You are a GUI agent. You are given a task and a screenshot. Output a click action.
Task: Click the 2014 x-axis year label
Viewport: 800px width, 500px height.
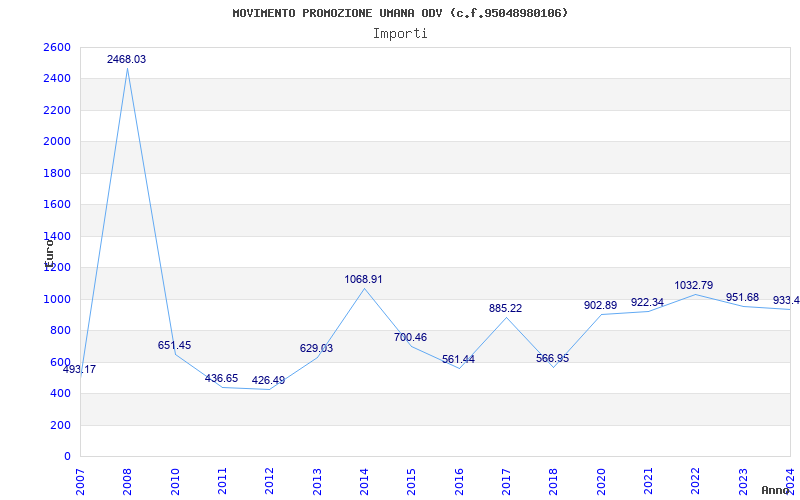(364, 481)
